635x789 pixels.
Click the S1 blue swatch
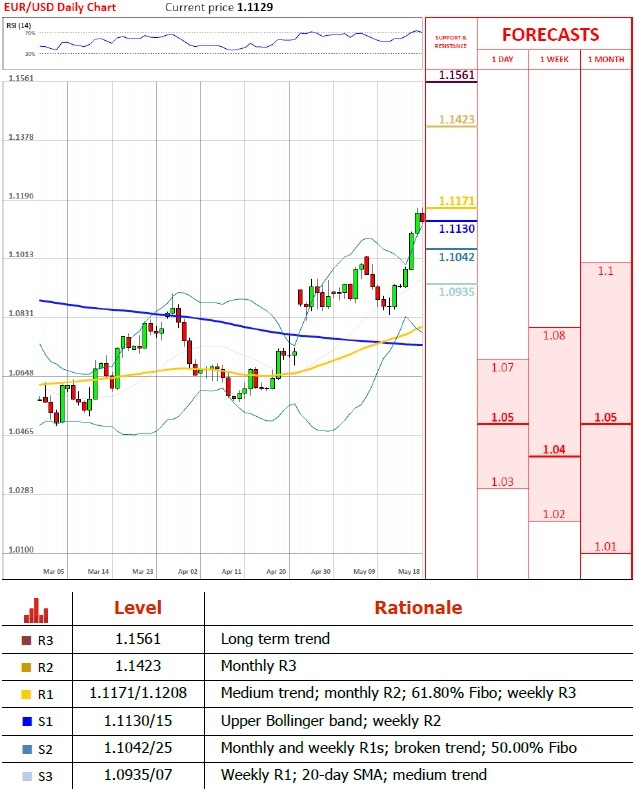point(28,722)
